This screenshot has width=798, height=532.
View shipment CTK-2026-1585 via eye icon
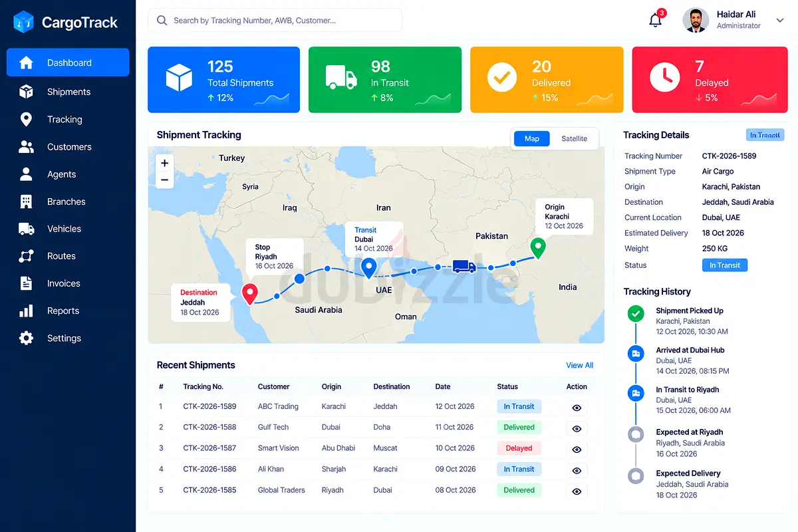[577, 491]
